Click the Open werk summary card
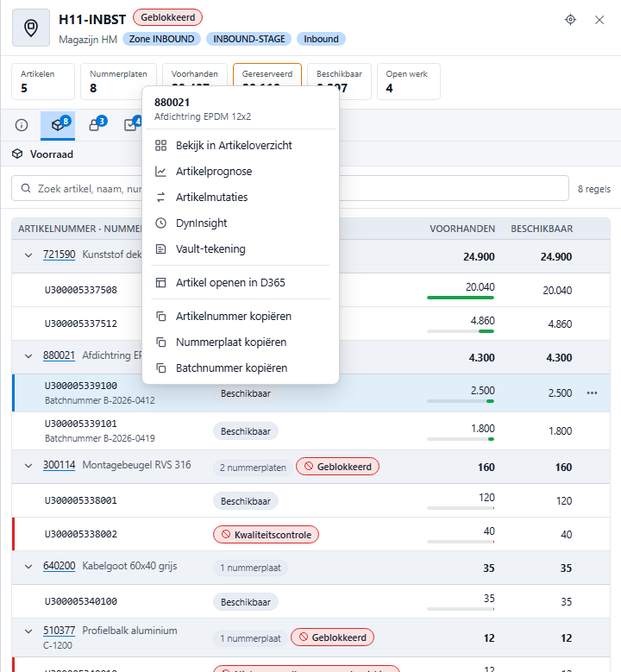The height and width of the screenshot is (672, 621). (409, 81)
